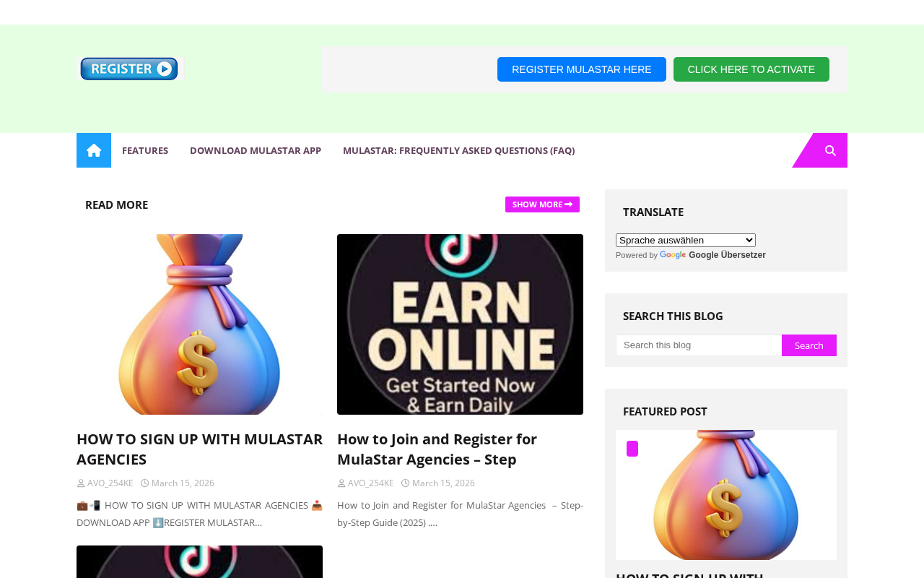Image resolution: width=924 pixels, height=578 pixels.
Task: Focus the Search this blog field
Action: pos(699,345)
